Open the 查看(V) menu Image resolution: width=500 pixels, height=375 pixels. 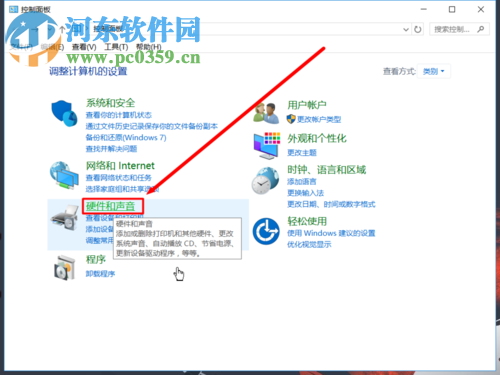(84, 47)
